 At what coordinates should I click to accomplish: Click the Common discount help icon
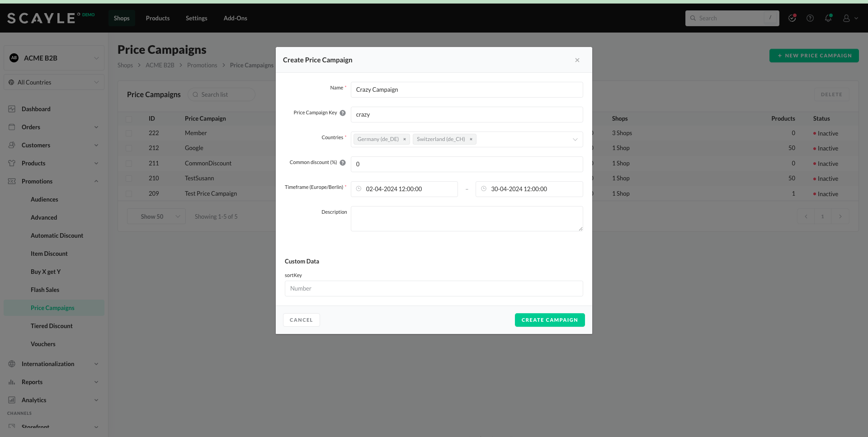click(x=343, y=163)
